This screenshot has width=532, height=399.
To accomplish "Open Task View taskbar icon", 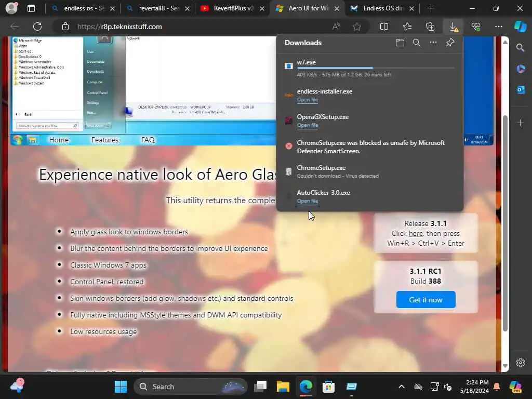I will (261, 387).
